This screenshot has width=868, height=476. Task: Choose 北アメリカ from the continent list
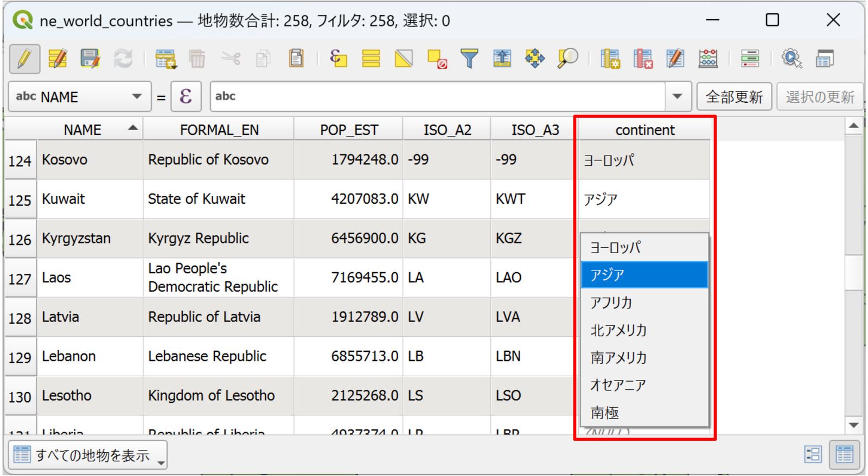pos(644,330)
